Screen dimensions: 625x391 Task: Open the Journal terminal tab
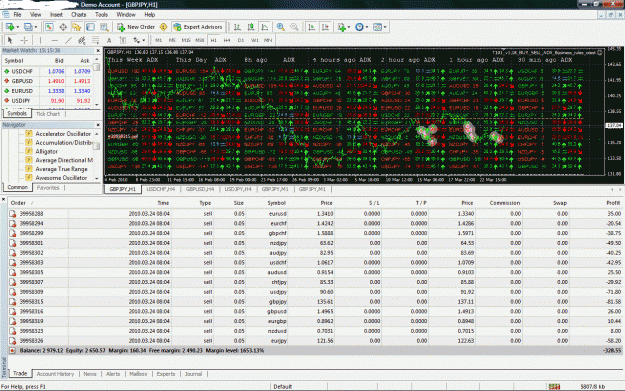[x=193, y=374]
